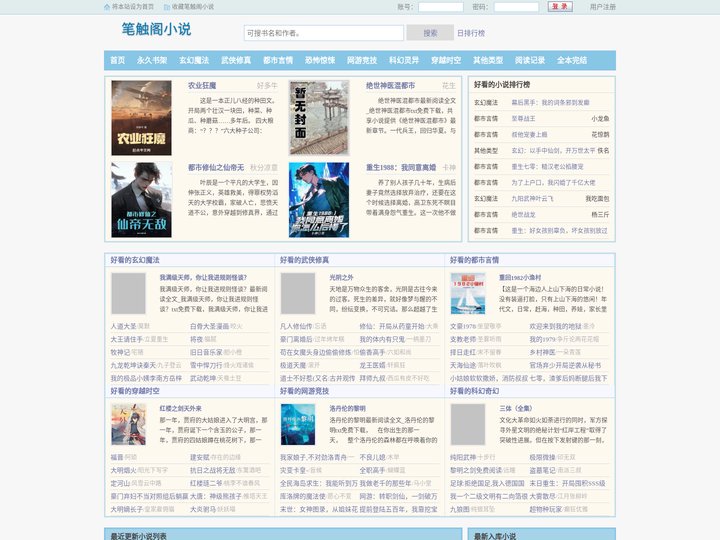
Task: Open 九阳武神叶云飞 in the ranking list
Action: pyautogui.click(x=533, y=198)
